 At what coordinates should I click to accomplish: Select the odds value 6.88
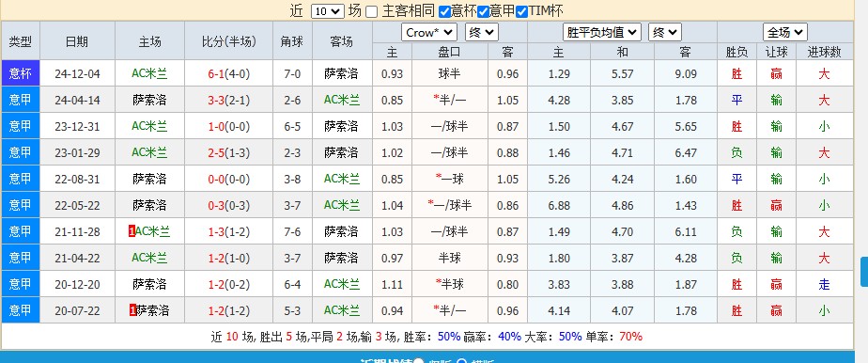559,206
